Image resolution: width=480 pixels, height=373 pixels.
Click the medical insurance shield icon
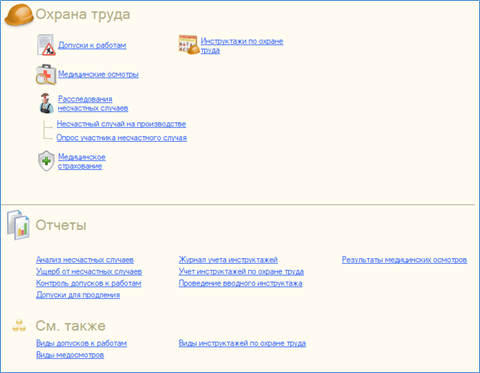point(46,161)
